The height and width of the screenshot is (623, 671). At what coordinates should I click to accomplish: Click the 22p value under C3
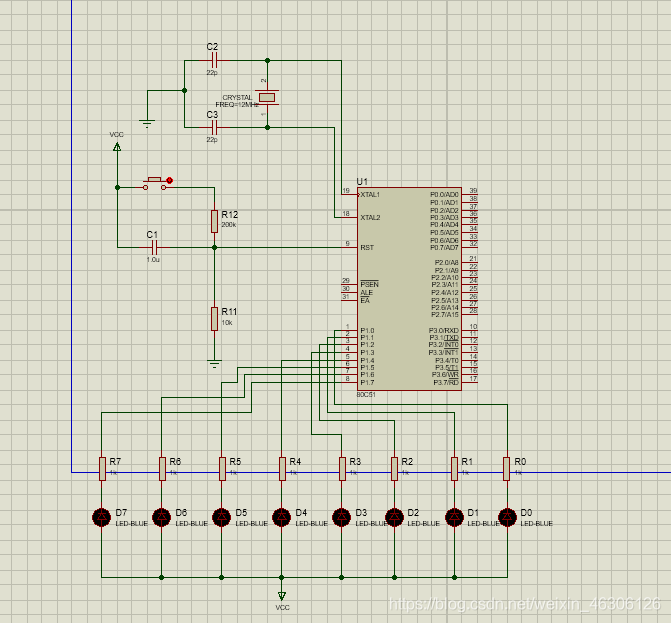click(x=212, y=140)
